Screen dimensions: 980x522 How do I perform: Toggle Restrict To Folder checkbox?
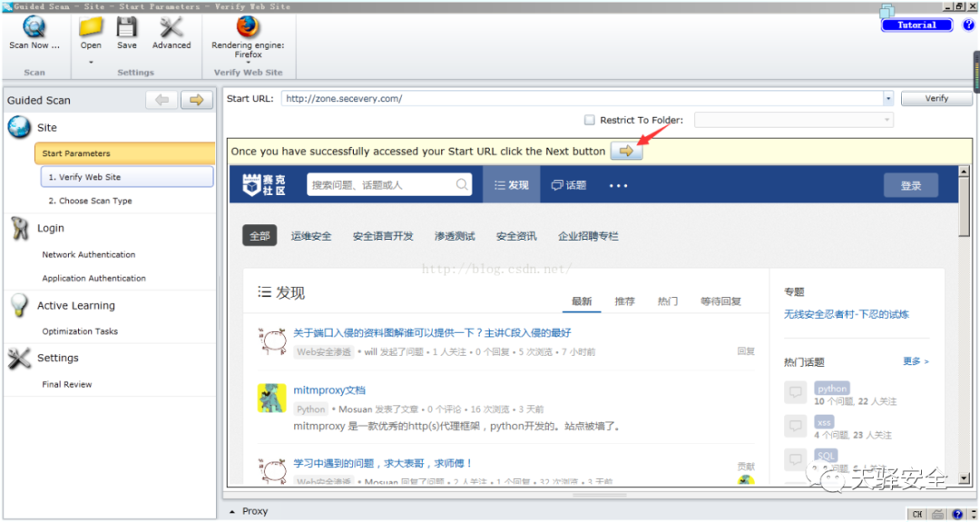pyautogui.click(x=590, y=120)
